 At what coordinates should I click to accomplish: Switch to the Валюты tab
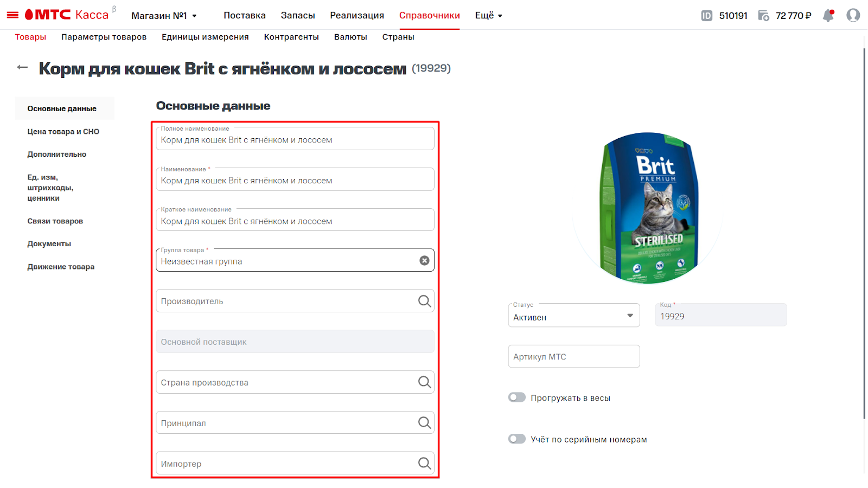click(x=350, y=37)
